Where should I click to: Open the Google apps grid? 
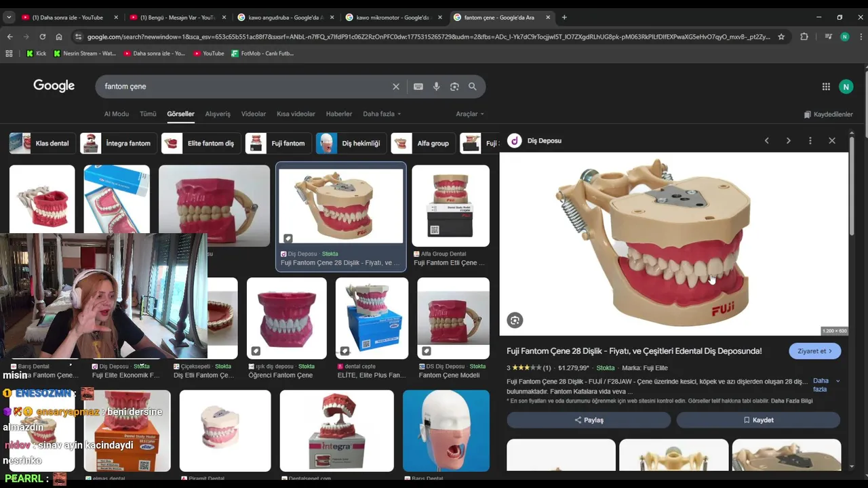point(826,87)
